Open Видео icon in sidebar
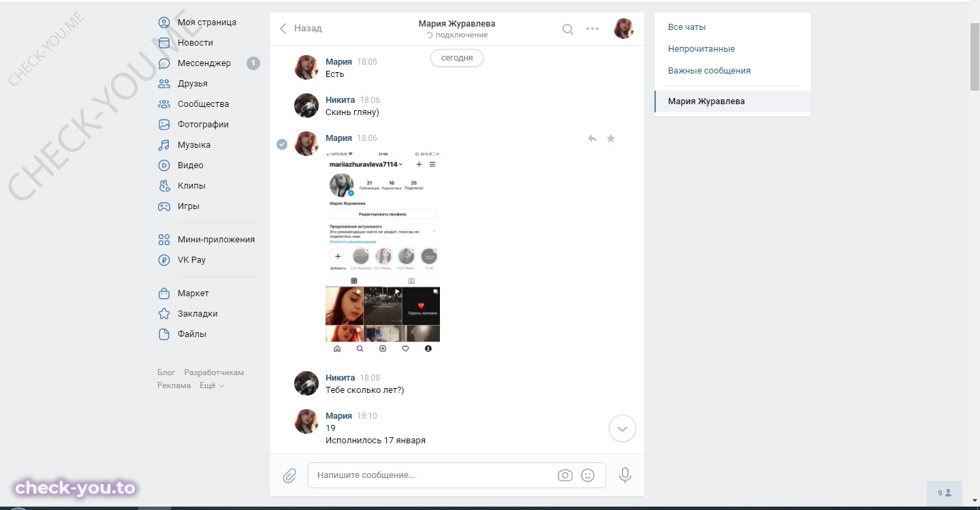 164,165
